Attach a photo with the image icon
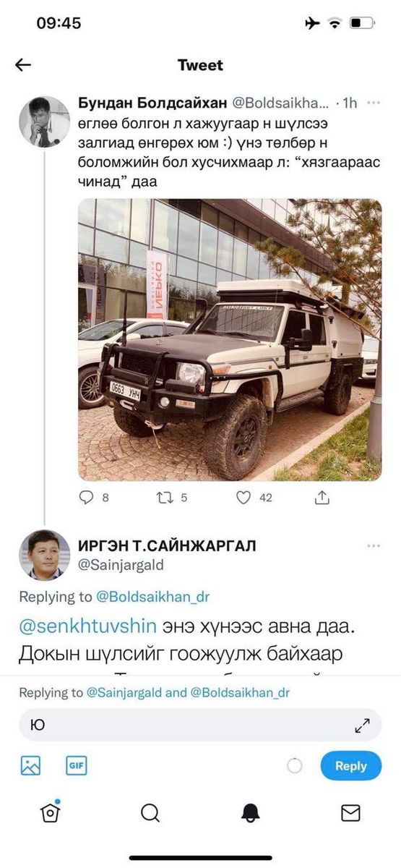Screen dimensions: 401x868 click(x=30, y=766)
